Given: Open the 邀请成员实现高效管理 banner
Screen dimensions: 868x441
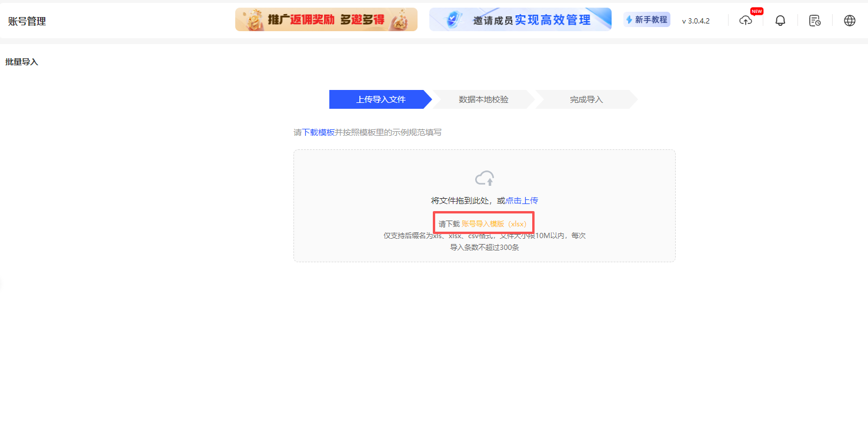Looking at the screenshot, I should coord(520,19).
